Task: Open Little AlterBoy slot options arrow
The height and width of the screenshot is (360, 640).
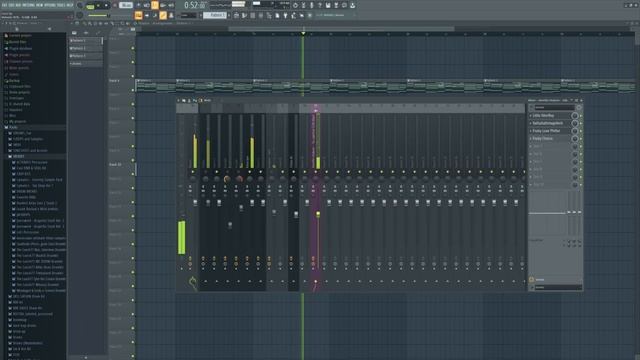Action: [531, 116]
